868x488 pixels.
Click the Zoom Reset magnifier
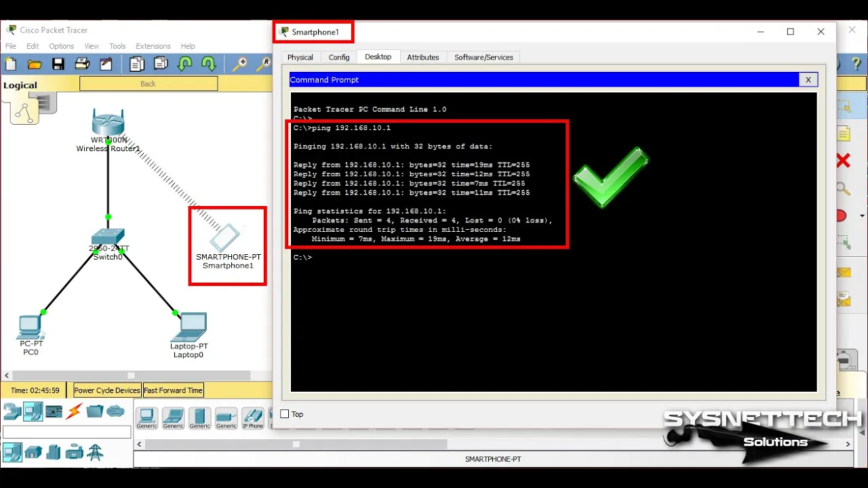point(263,64)
